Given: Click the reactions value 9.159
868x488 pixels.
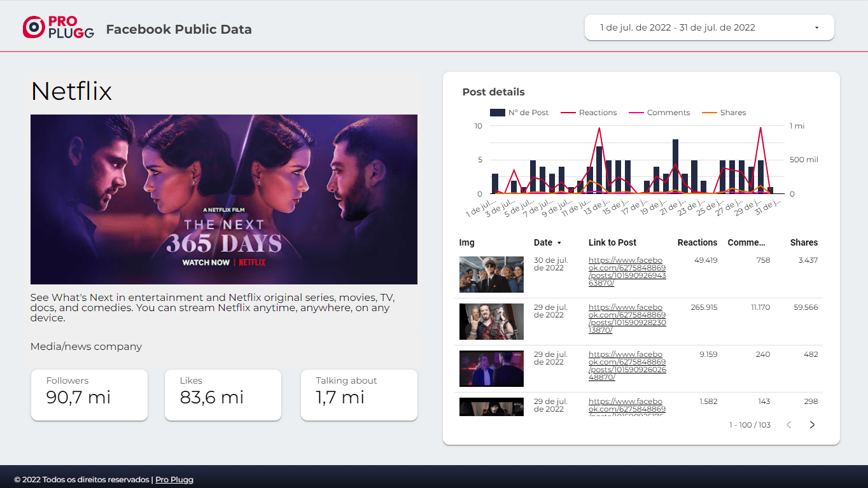Looking at the screenshot, I should coord(708,354).
